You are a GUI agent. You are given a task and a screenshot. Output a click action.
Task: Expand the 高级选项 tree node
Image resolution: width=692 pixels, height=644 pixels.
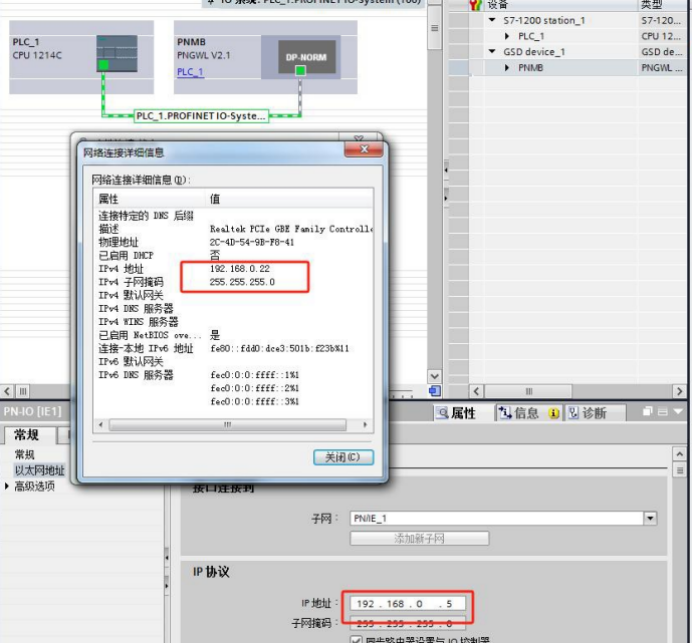(7, 486)
